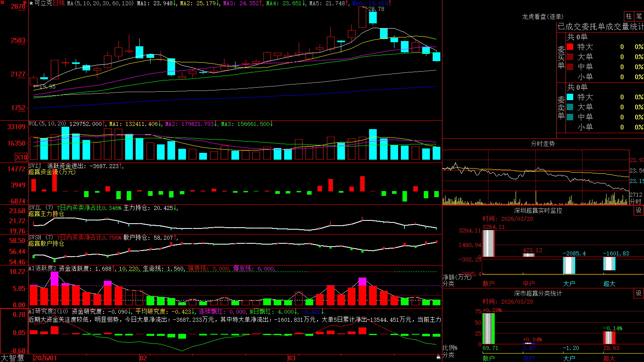Click the 中户 bar valued 423.12
The height and width of the screenshot is (362, 644).
tap(529, 255)
